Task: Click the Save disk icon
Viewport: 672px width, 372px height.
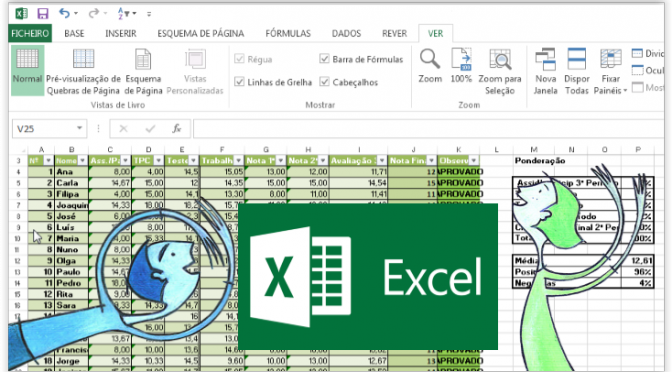Action: coord(43,13)
